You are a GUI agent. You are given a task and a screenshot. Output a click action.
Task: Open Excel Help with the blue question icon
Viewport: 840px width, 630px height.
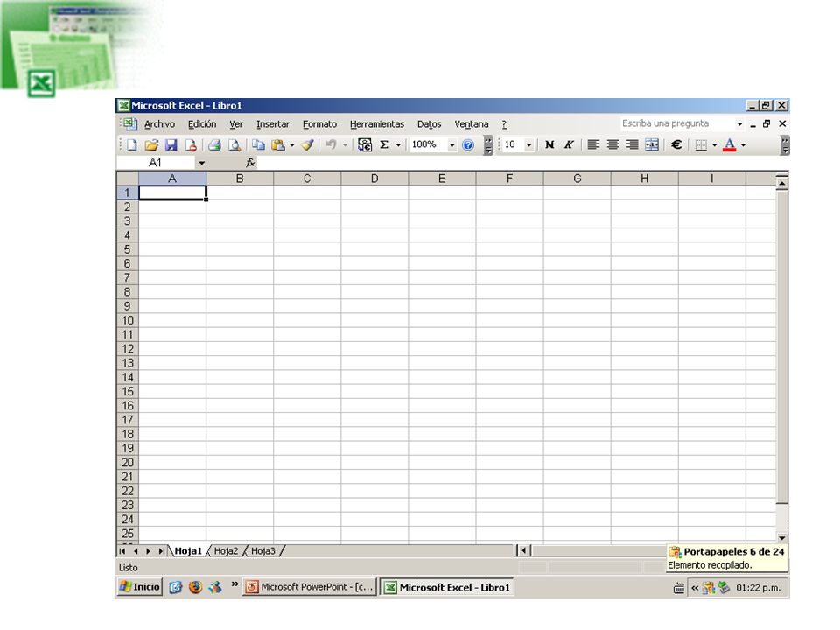[x=467, y=144]
